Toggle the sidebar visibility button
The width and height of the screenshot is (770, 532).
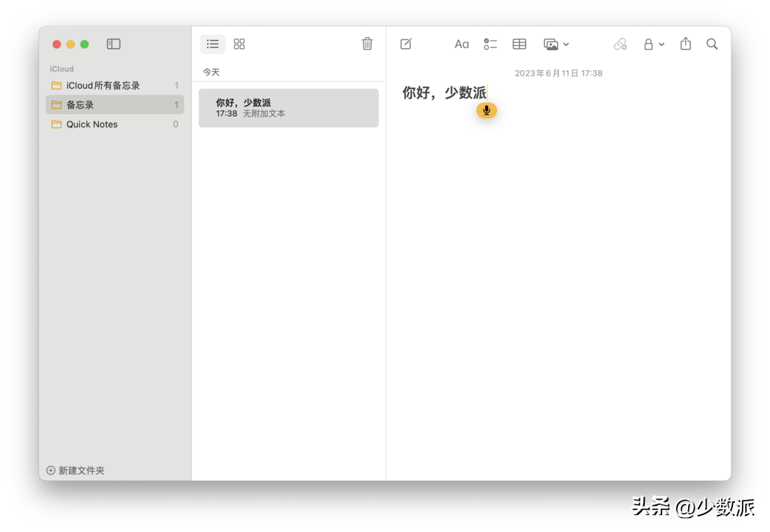click(x=113, y=44)
